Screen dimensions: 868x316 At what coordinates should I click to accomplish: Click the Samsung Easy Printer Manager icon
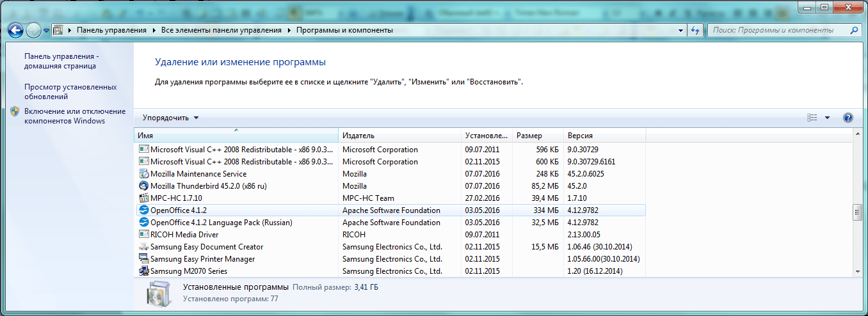pos(144,259)
